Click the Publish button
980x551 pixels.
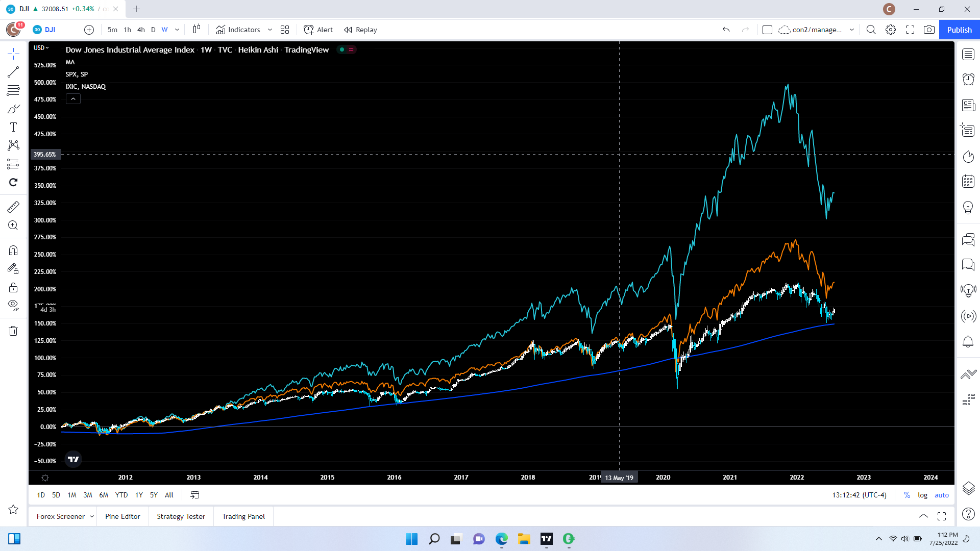959,30
